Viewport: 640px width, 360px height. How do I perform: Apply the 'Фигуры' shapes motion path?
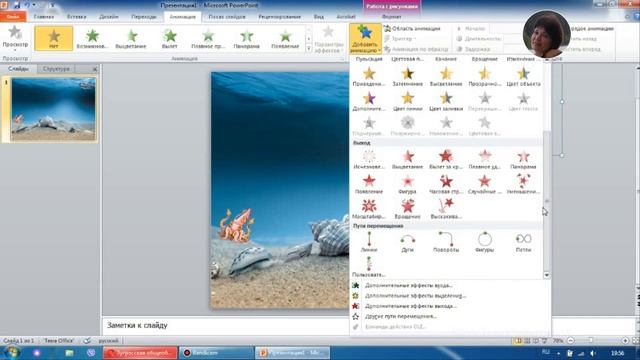point(484,242)
